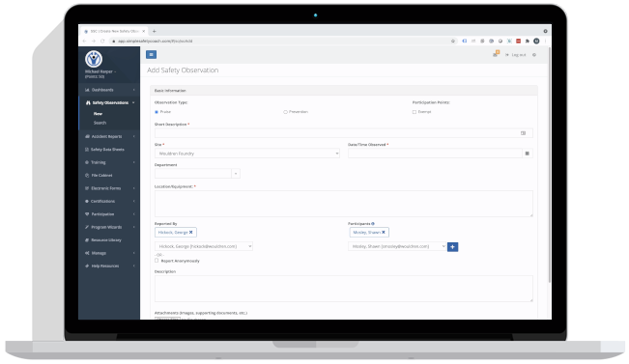Select the Praise observation type

pyautogui.click(x=157, y=112)
